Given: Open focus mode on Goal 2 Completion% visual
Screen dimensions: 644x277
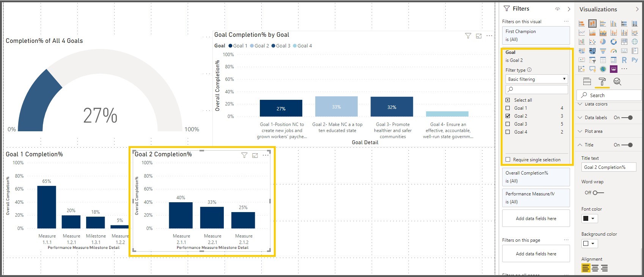Looking at the screenshot, I should tap(255, 155).
